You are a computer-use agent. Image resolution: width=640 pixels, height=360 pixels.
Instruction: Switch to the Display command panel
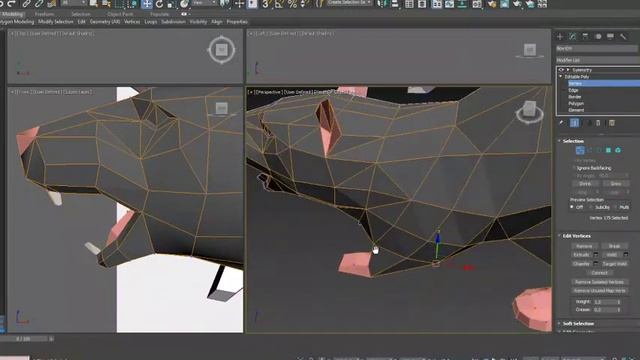(610, 36)
